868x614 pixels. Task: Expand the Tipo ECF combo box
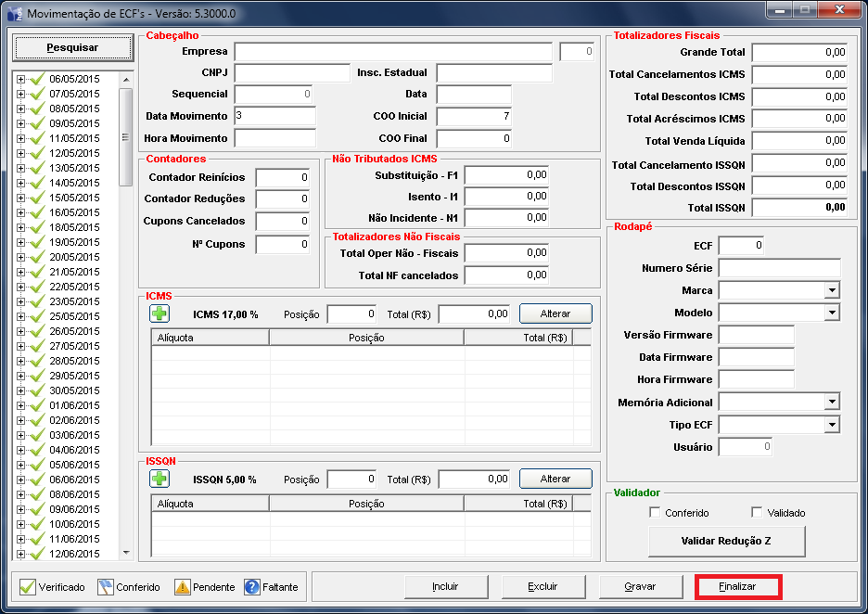pos(831,424)
